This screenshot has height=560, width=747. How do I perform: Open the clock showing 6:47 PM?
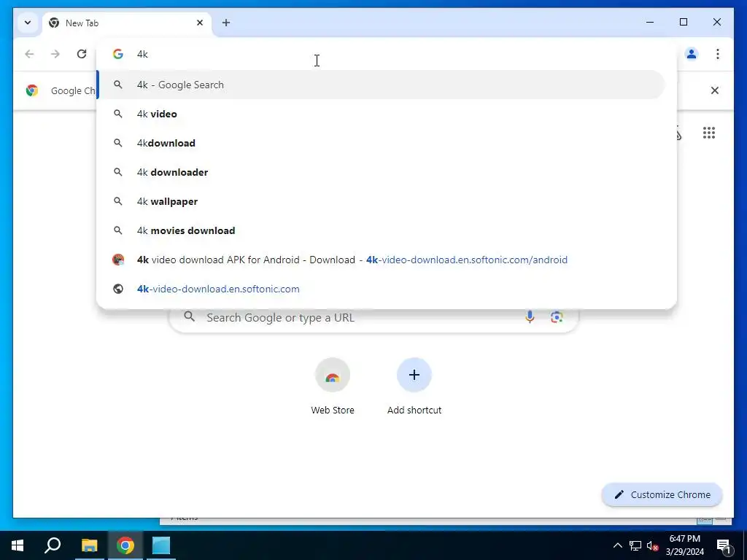coord(684,545)
